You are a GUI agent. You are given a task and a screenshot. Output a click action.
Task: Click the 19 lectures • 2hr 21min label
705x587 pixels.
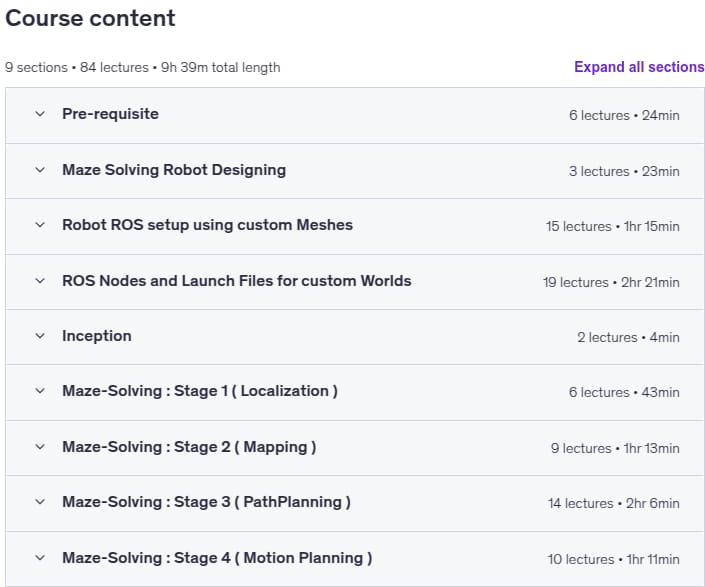pyautogui.click(x=611, y=282)
